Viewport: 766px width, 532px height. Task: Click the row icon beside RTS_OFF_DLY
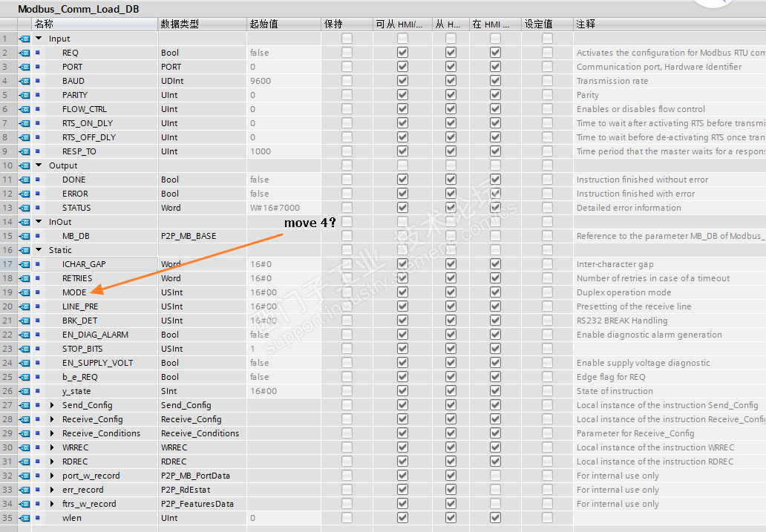coord(24,138)
